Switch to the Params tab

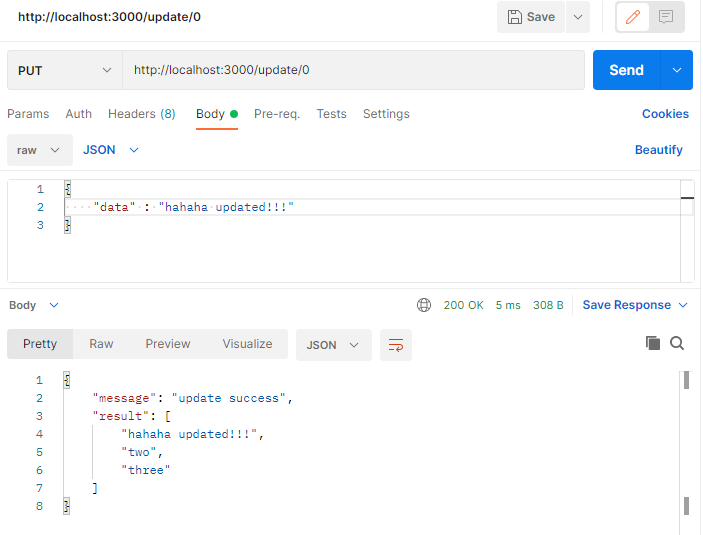tap(28, 114)
